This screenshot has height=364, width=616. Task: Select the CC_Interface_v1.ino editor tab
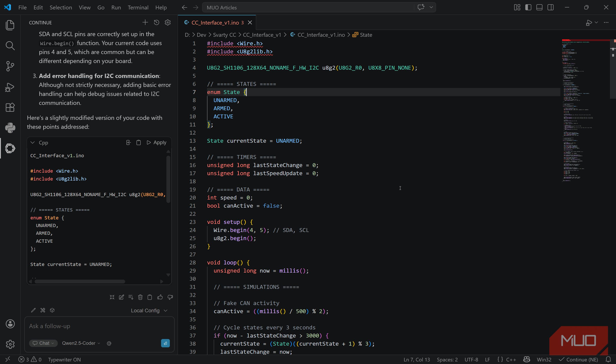pyautogui.click(x=217, y=23)
